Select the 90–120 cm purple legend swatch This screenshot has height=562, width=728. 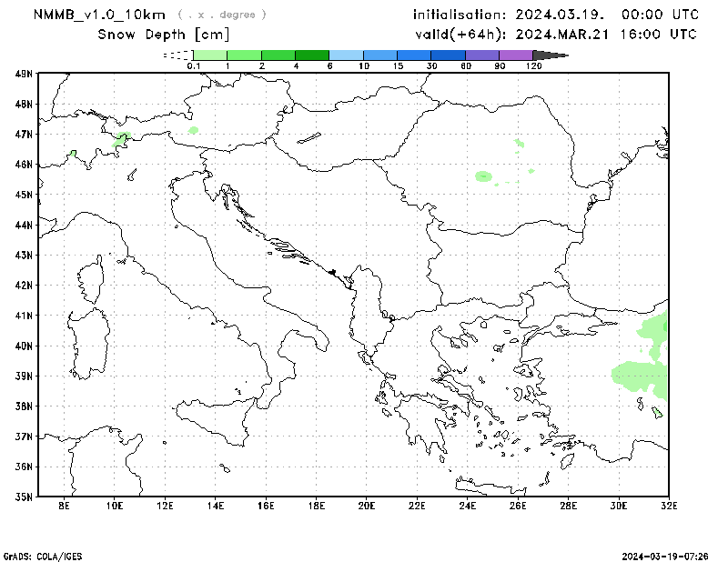point(517,55)
